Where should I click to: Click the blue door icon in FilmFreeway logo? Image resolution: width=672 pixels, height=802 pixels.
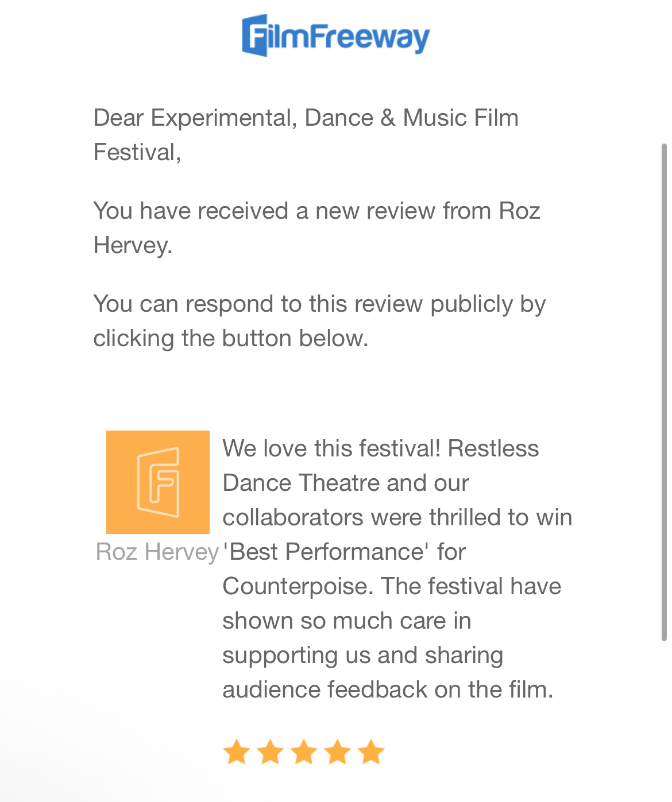click(256, 36)
